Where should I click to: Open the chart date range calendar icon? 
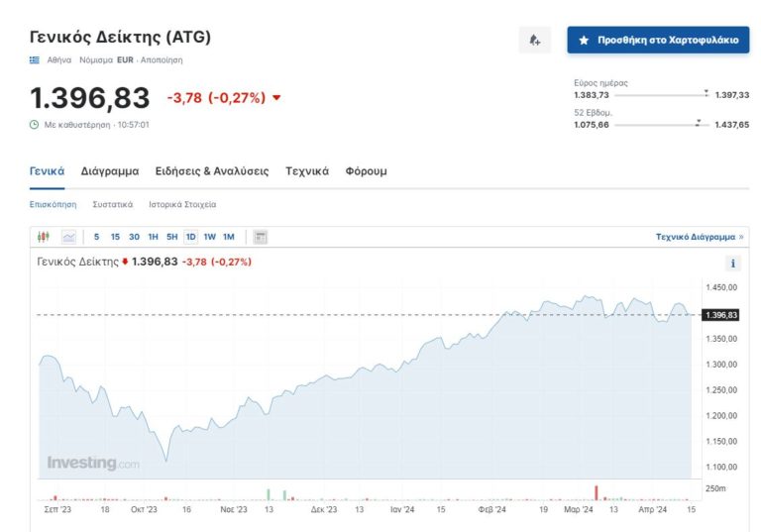(x=261, y=237)
